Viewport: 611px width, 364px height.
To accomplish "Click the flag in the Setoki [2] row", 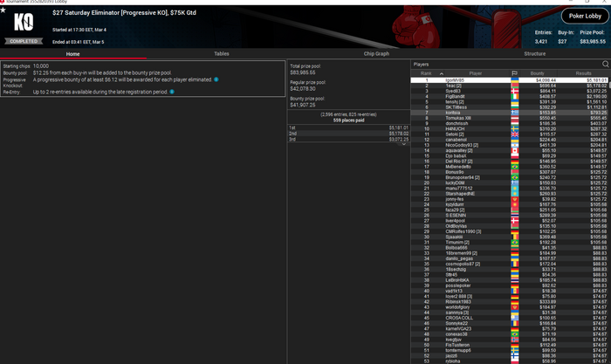I will (x=515, y=134).
